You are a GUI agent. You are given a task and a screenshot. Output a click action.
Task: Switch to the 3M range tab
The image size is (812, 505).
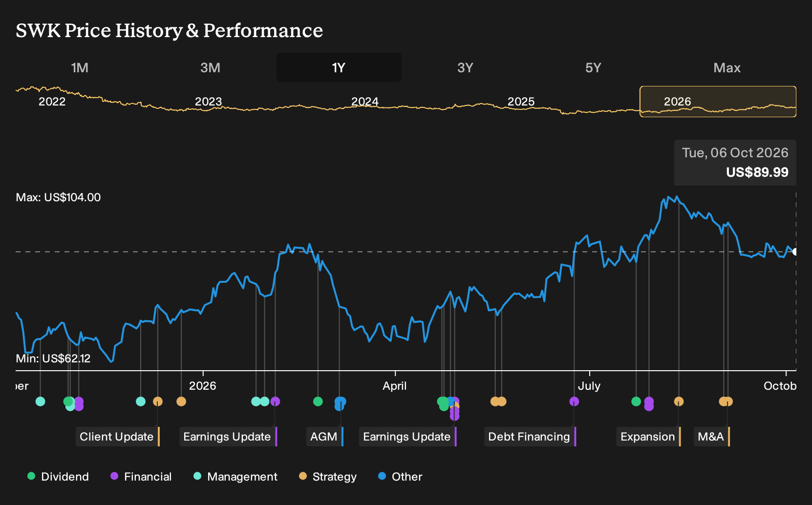pos(210,67)
